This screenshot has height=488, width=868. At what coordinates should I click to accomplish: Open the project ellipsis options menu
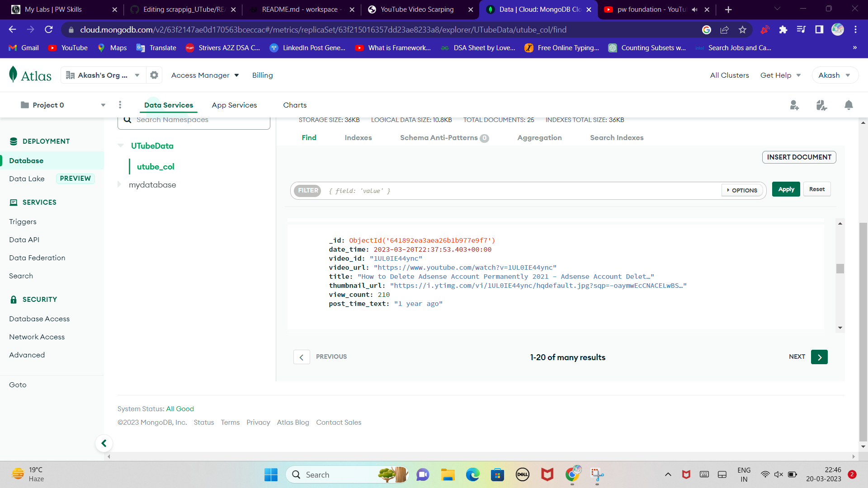tap(120, 104)
